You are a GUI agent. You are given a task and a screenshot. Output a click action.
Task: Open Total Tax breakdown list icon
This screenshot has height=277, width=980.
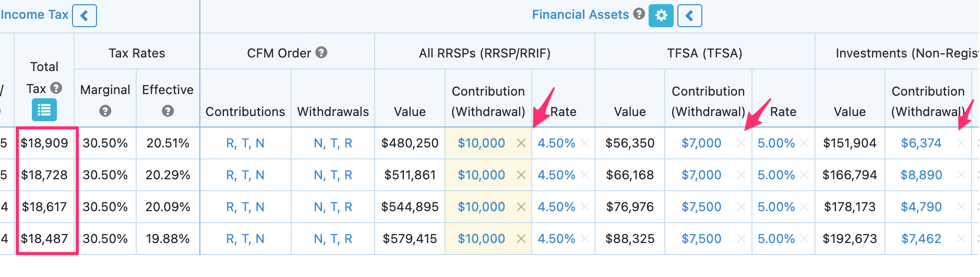tap(44, 110)
